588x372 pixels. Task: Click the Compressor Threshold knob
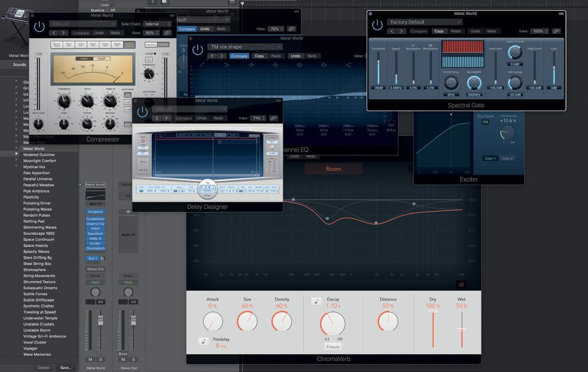click(x=63, y=101)
